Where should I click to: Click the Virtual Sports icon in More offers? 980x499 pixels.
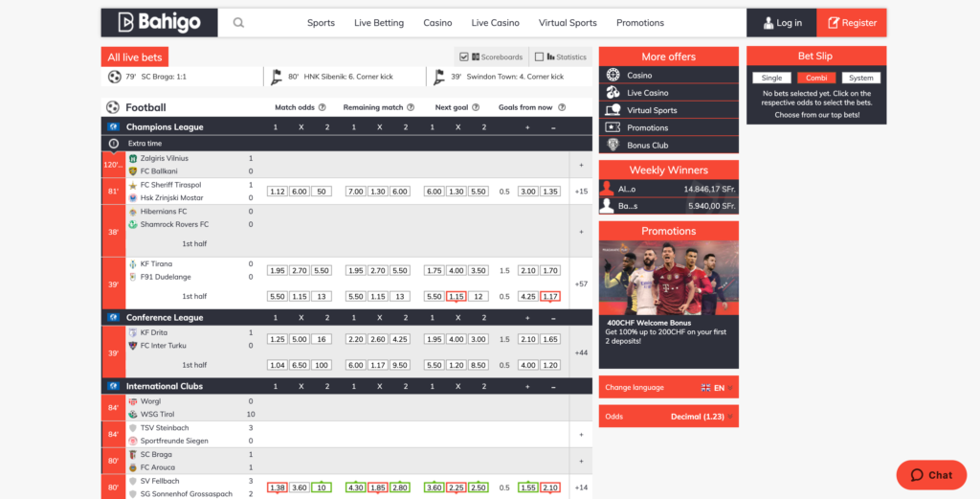[612, 110]
